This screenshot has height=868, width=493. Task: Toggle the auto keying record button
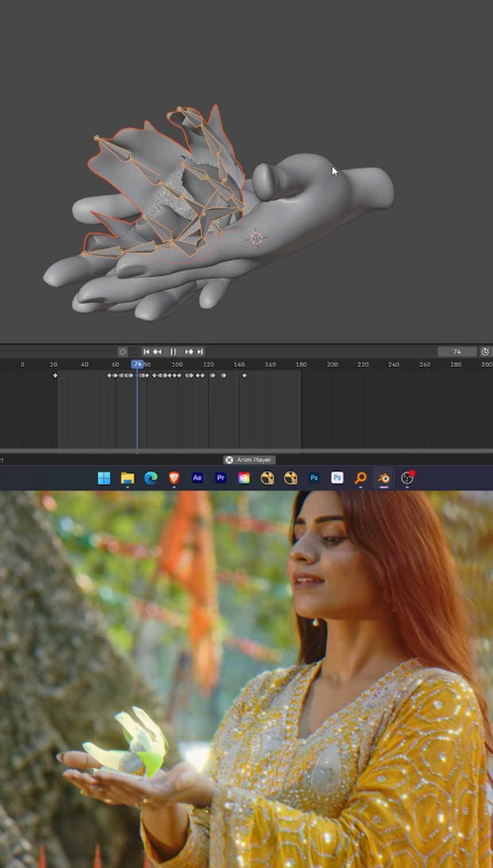coord(123,352)
